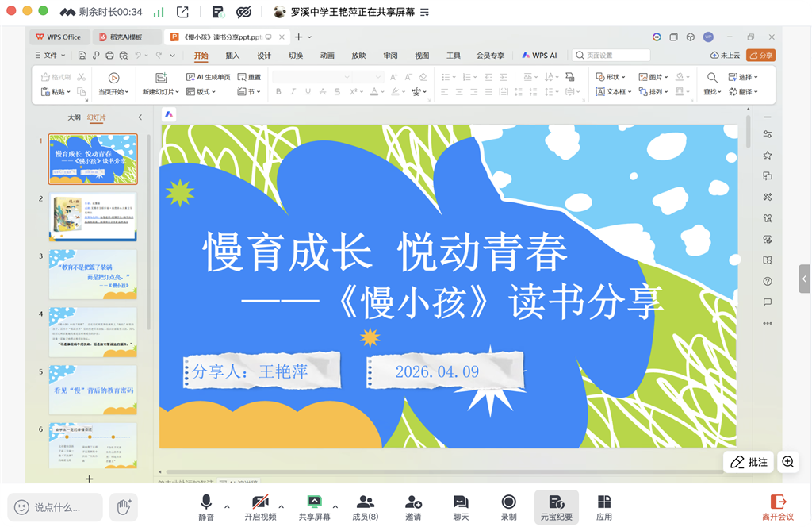812x527 pixels.
Task: Expand the 粘贴 paste options dropdown
Action: 69,92
